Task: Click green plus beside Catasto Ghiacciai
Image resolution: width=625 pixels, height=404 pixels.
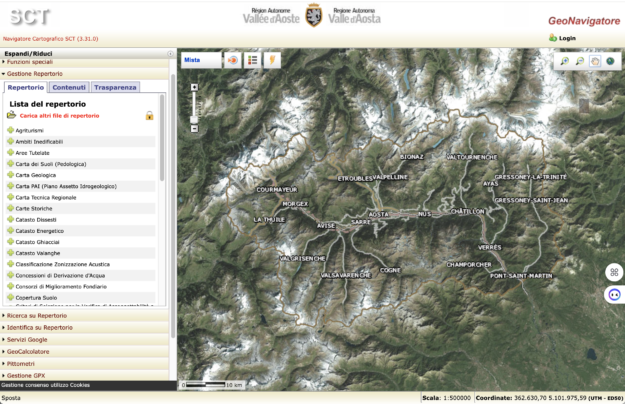Action: 11,241
